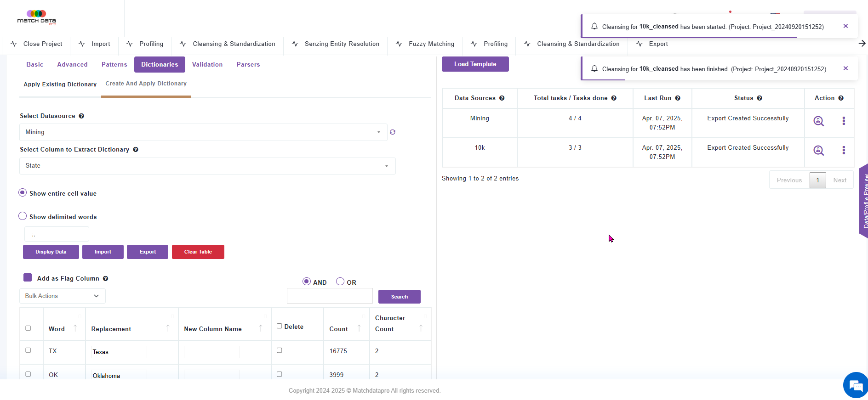
Task: Open the Bulk Actions dropdown
Action: [62, 296]
